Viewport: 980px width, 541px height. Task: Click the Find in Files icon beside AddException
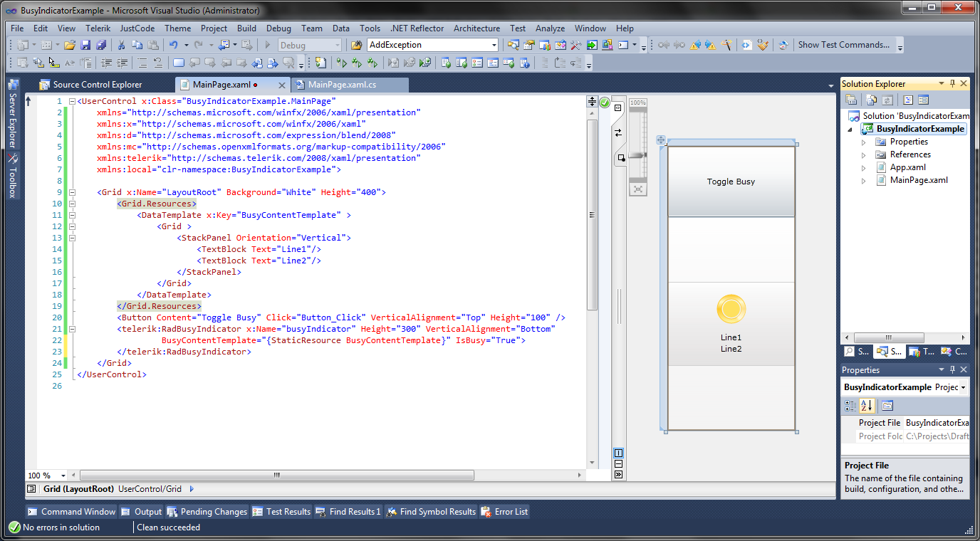point(355,45)
